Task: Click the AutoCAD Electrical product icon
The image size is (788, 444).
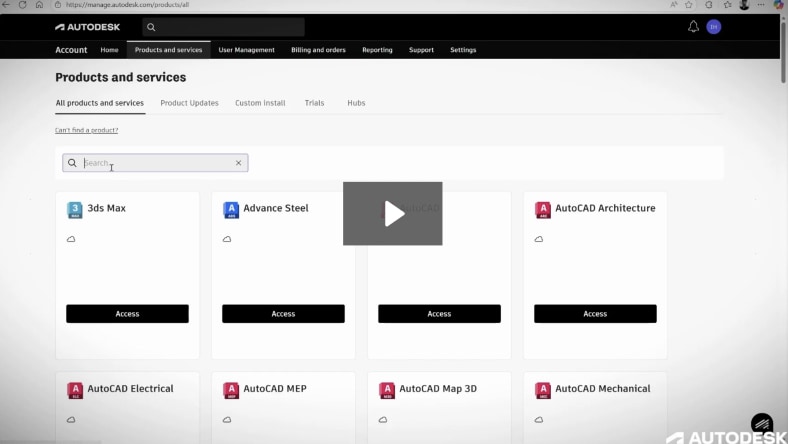Action: click(75, 390)
